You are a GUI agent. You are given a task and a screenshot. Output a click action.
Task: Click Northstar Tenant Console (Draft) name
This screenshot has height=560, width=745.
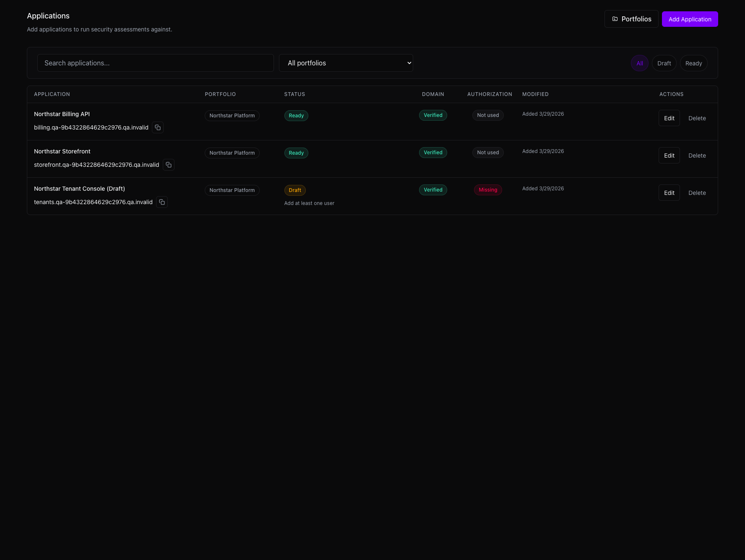(x=79, y=189)
